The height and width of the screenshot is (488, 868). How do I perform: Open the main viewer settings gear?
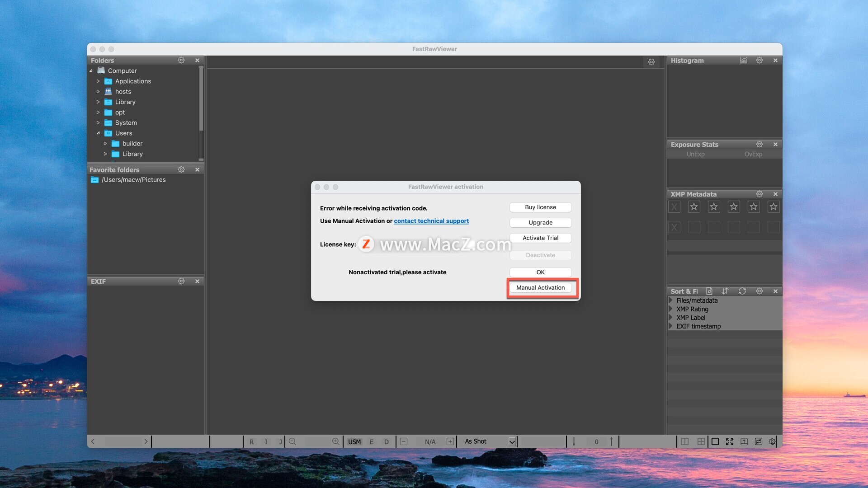click(651, 62)
